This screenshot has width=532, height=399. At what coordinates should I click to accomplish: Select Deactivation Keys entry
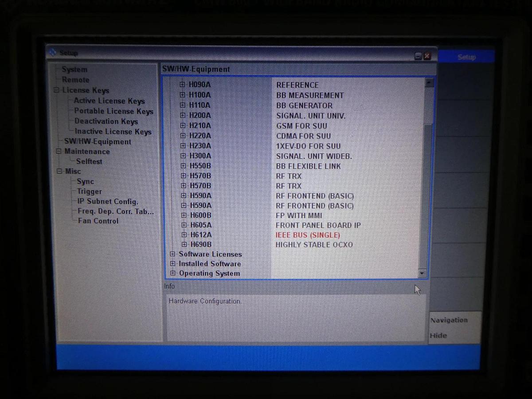106,121
